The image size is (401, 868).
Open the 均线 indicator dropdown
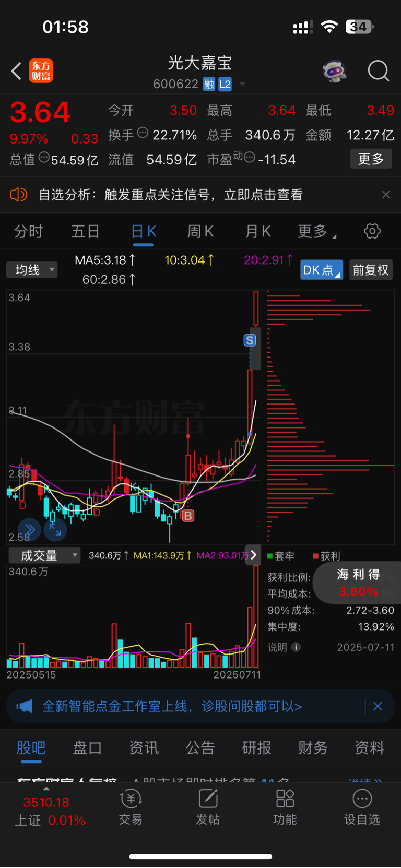pyautogui.click(x=32, y=270)
